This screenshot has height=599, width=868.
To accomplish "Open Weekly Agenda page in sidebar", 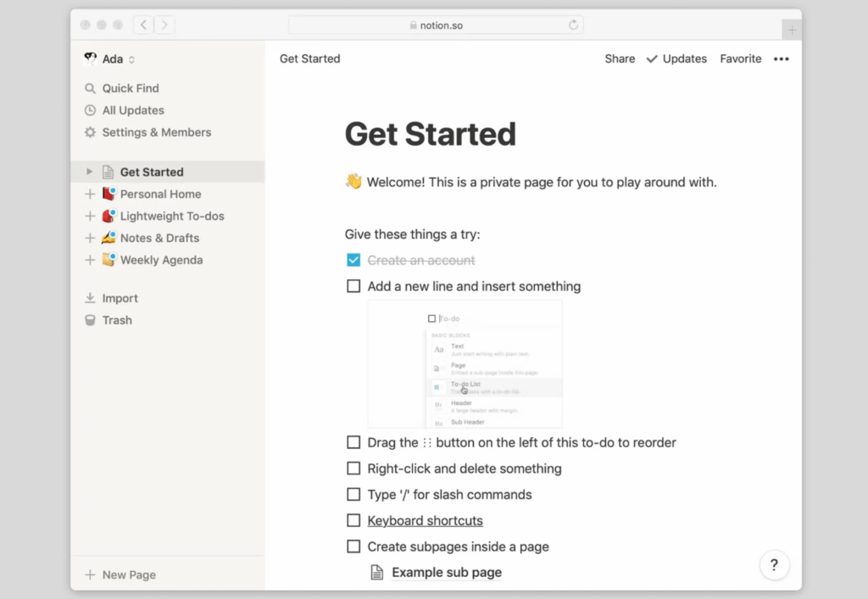I will click(x=161, y=260).
